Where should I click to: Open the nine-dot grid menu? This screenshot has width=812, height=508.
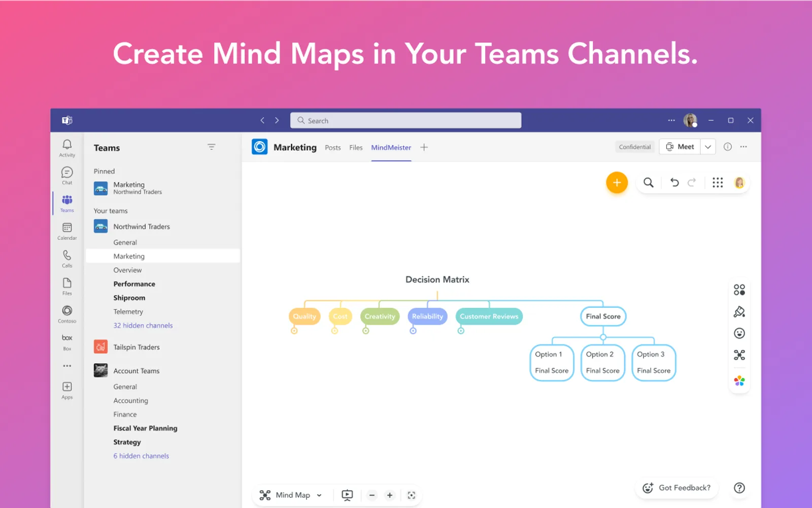pyautogui.click(x=718, y=182)
